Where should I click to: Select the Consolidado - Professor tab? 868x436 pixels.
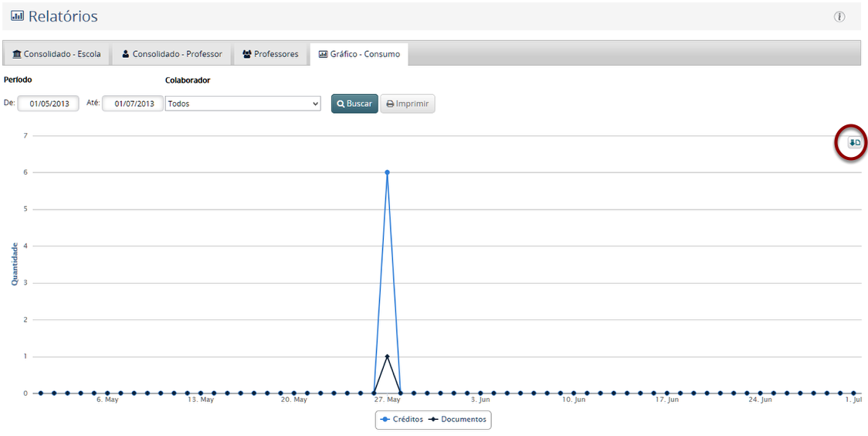(x=171, y=54)
